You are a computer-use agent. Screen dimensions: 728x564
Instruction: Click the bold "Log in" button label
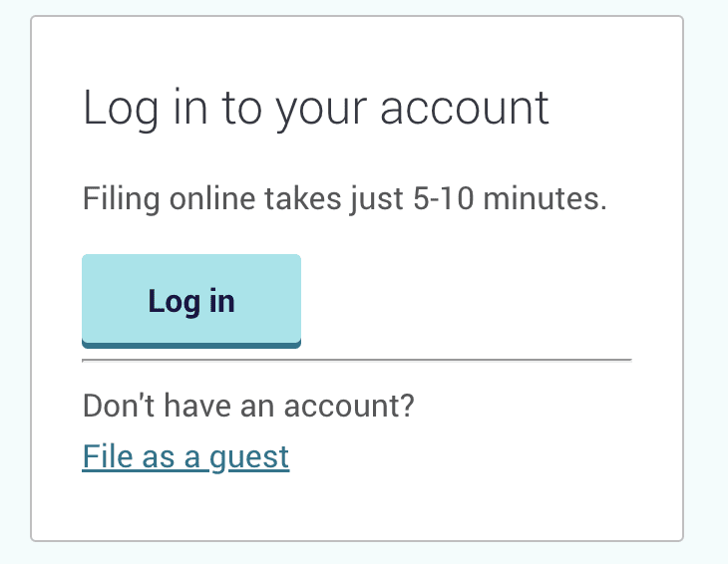tap(191, 300)
